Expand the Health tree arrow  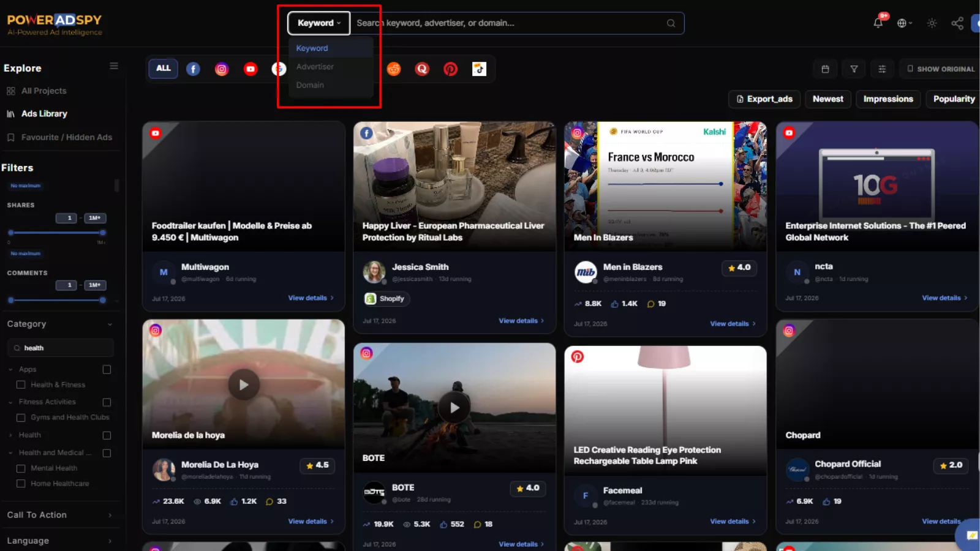[x=10, y=435]
